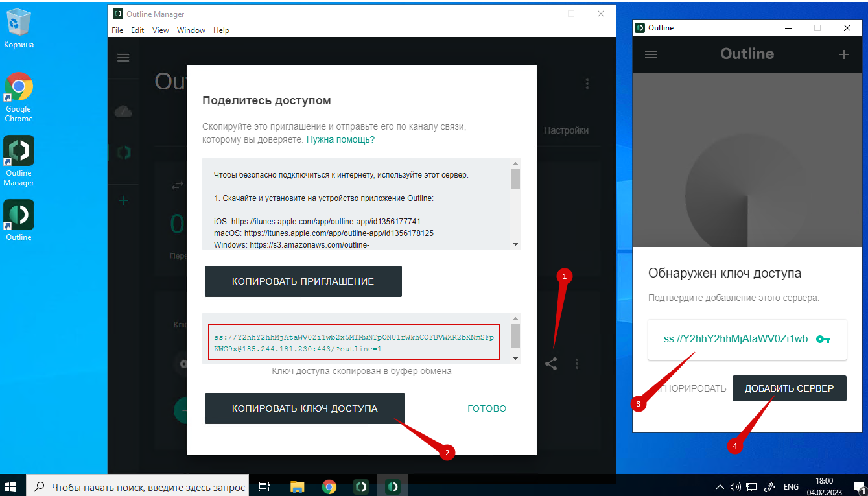Click the Windows amazonaws download link text
The width and height of the screenshot is (868, 496).
(x=310, y=245)
